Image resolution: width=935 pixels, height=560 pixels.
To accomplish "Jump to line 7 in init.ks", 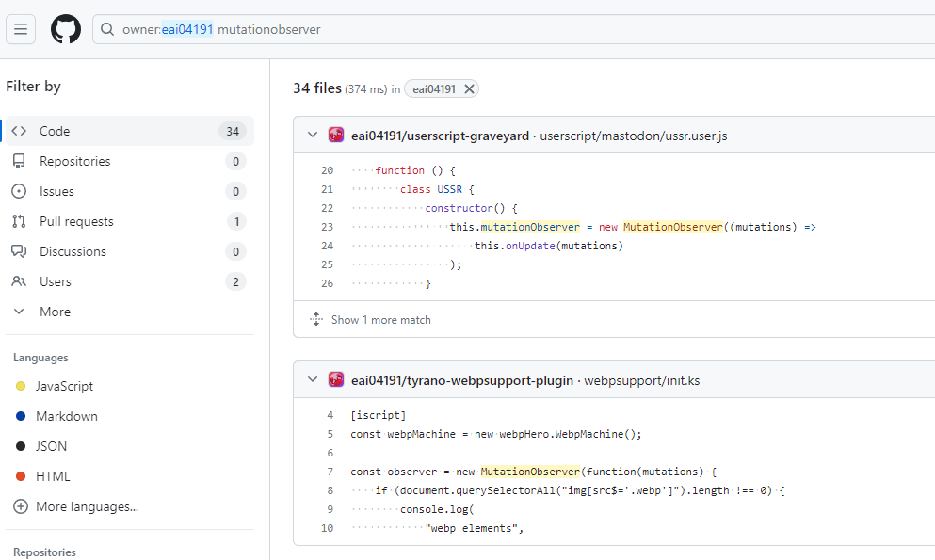I will click(x=330, y=472).
